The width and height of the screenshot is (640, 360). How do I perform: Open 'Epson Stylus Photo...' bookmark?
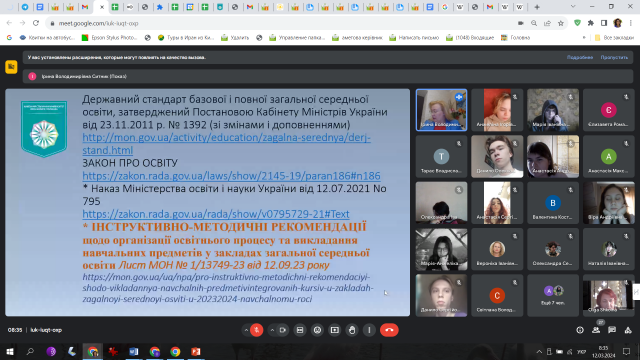(x=109, y=38)
